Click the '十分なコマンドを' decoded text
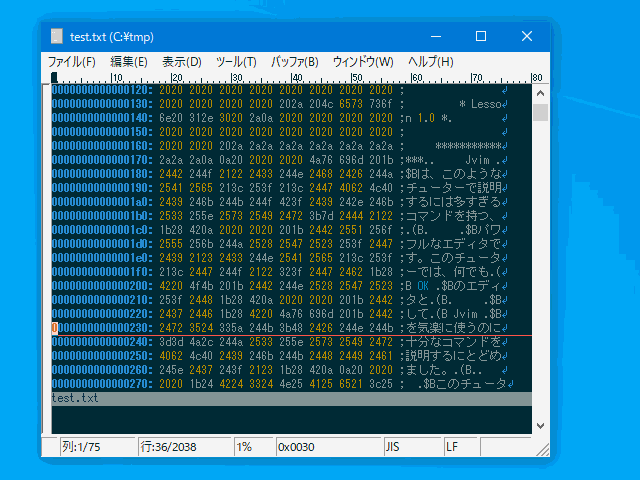Image resolution: width=640 pixels, height=480 pixels. point(453,342)
